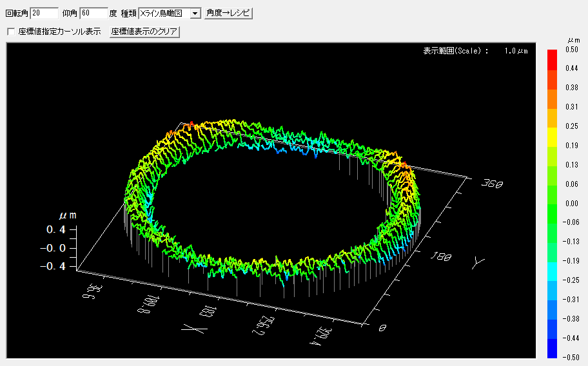Viewport: 588px width, 366px height.
Task: Click the Y axis label 180
Action: (x=441, y=256)
